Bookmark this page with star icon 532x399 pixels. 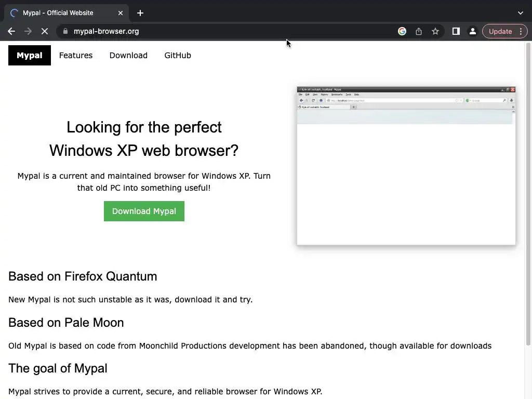coord(435,31)
